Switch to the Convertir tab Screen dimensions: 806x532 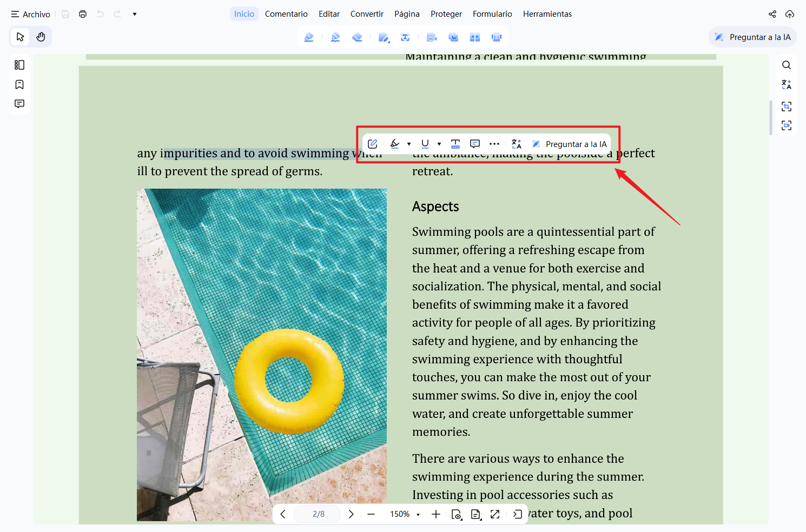(367, 14)
